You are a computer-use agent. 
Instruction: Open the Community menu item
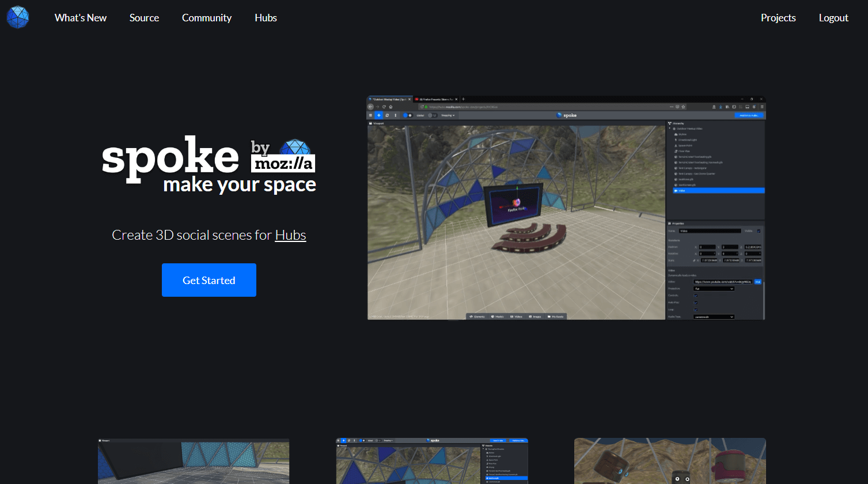coord(207,18)
